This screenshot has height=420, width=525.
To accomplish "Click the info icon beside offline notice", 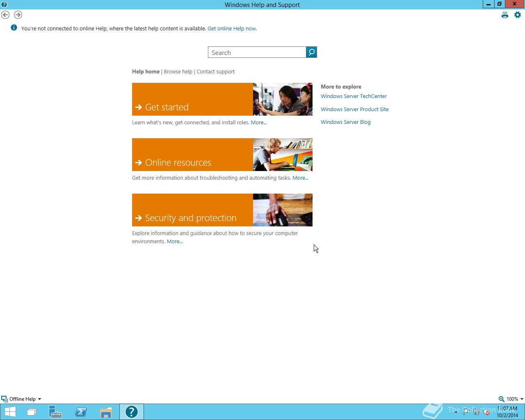I will [14, 28].
